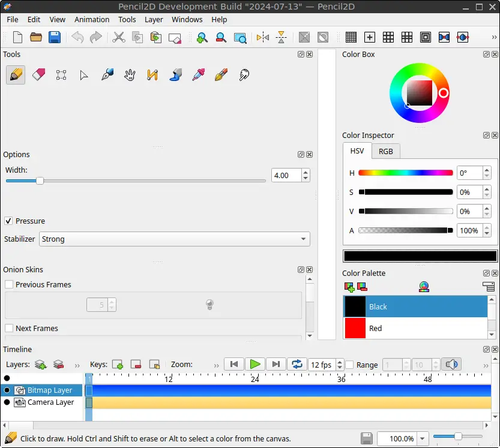This screenshot has height=448, width=500.
Task: Remove the current keyframe
Action: 136,365
